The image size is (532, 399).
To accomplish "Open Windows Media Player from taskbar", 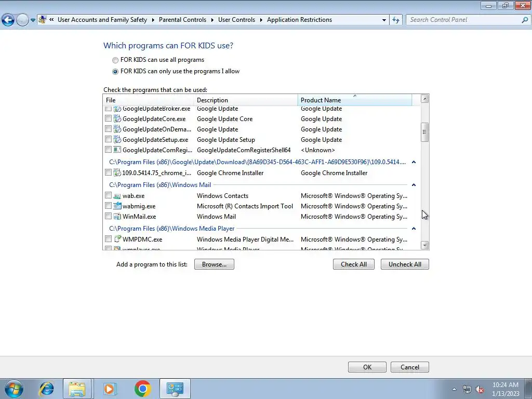I will click(x=110, y=389).
